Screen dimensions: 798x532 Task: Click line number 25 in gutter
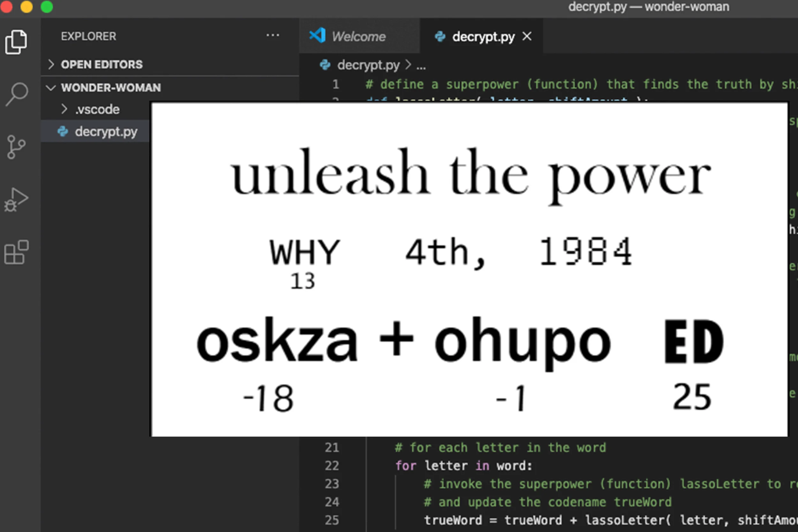click(332, 520)
